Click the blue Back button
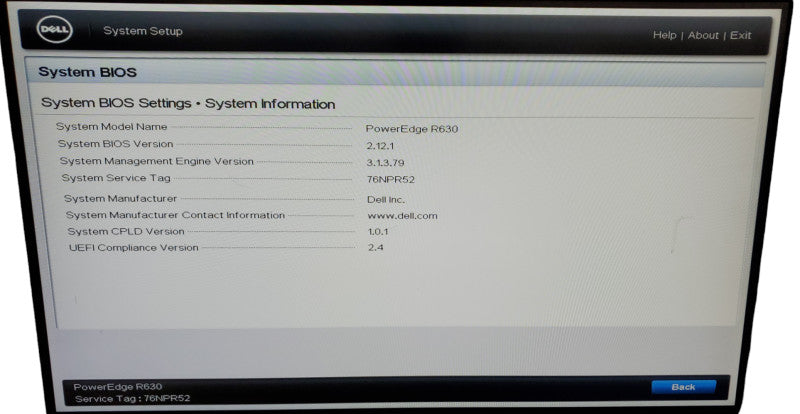This screenshot has width=800, height=414. pos(683,387)
